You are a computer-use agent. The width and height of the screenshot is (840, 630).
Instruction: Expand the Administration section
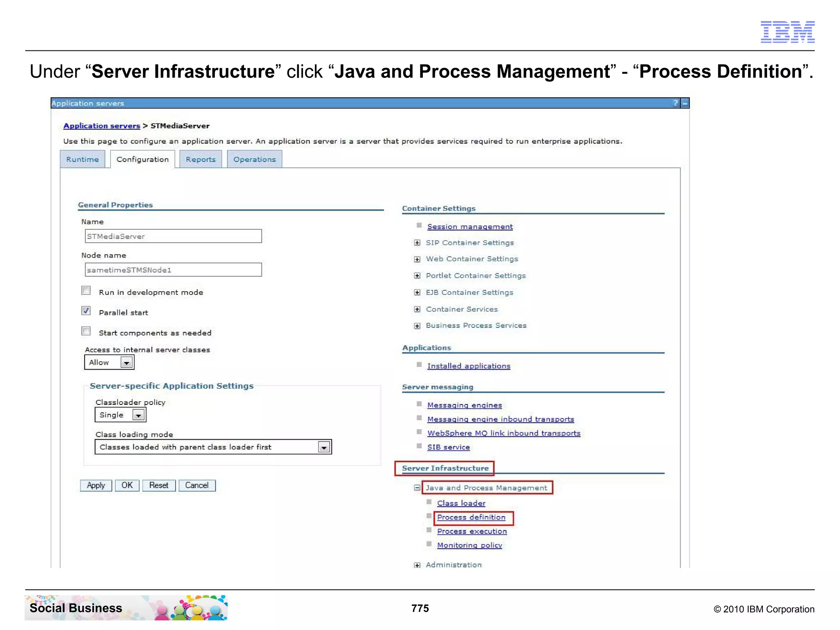(417, 565)
